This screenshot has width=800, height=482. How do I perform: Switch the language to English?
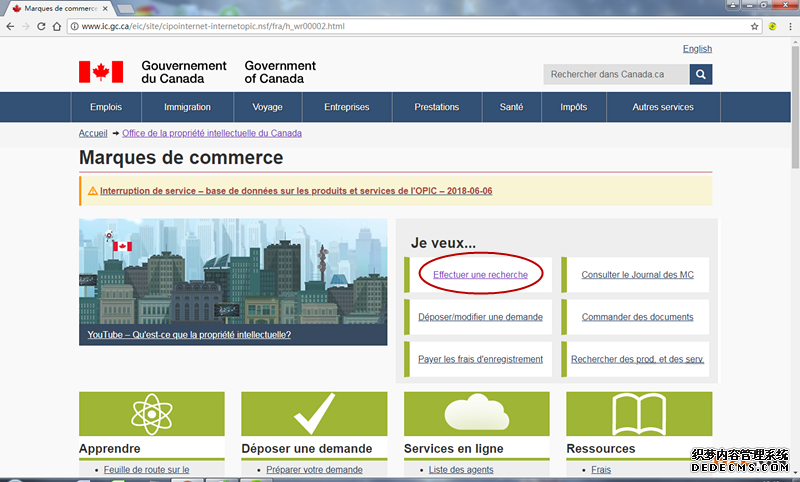(697, 48)
